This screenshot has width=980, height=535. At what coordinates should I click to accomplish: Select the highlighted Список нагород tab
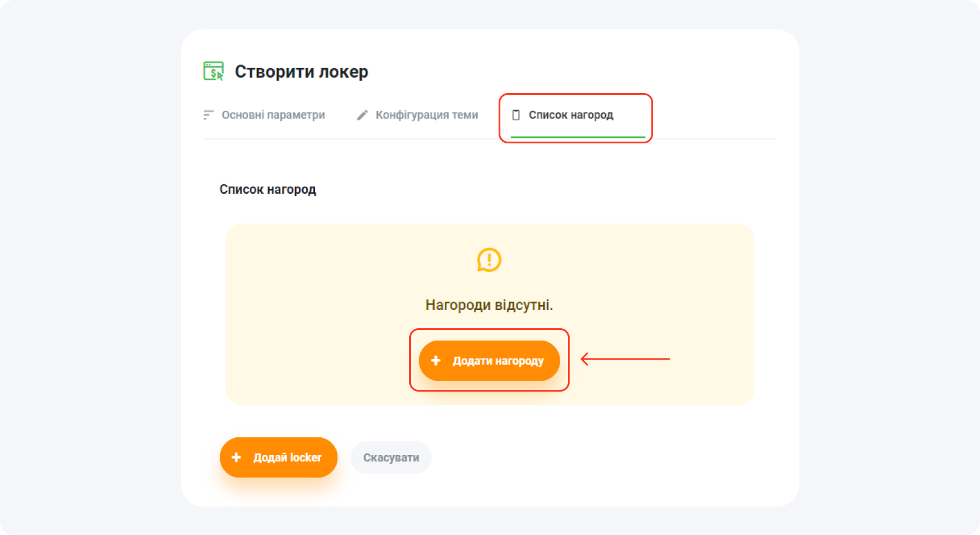click(571, 116)
